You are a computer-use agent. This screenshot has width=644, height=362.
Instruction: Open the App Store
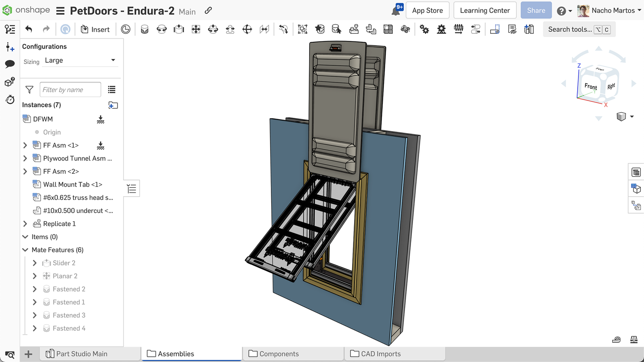pyautogui.click(x=427, y=10)
